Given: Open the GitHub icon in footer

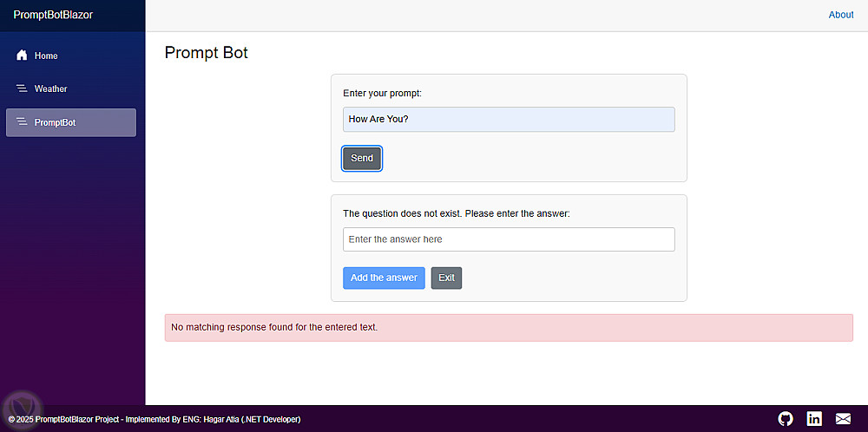Looking at the screenshot, I should 786,419.
